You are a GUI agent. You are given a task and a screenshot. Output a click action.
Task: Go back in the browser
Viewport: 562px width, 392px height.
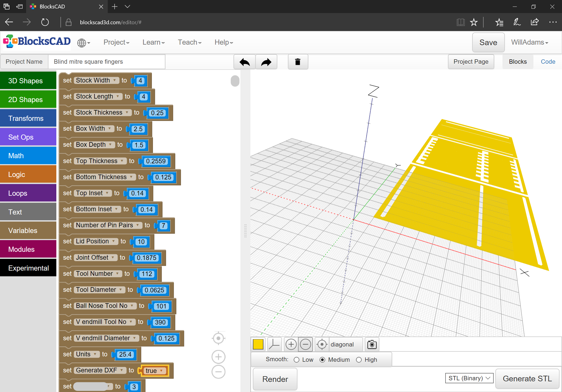9,22
